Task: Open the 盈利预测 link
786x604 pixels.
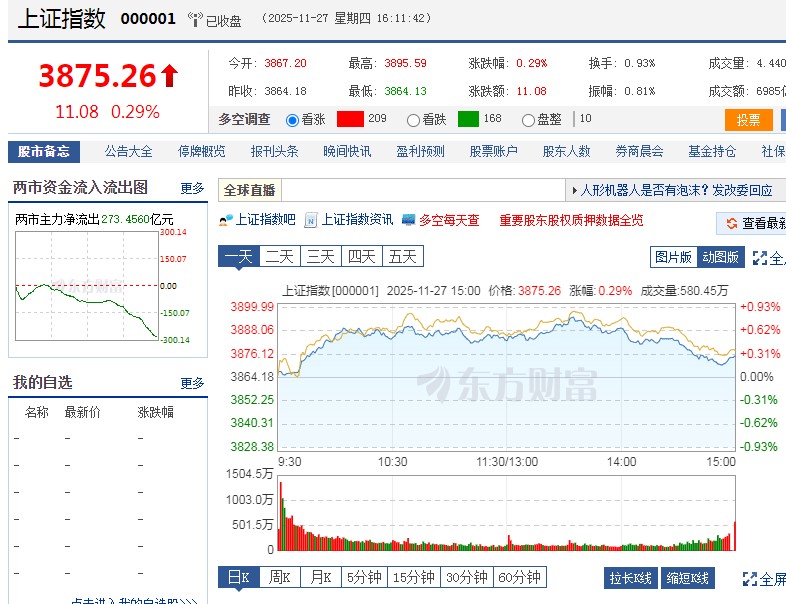Action: point(420,151)
